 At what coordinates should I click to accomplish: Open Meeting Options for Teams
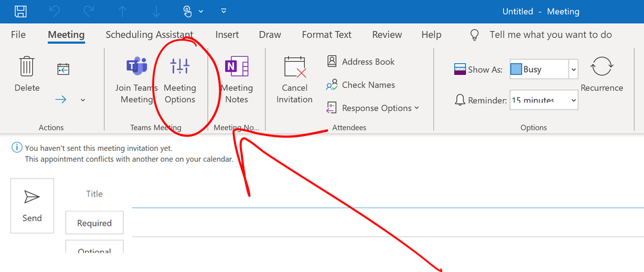180,80
